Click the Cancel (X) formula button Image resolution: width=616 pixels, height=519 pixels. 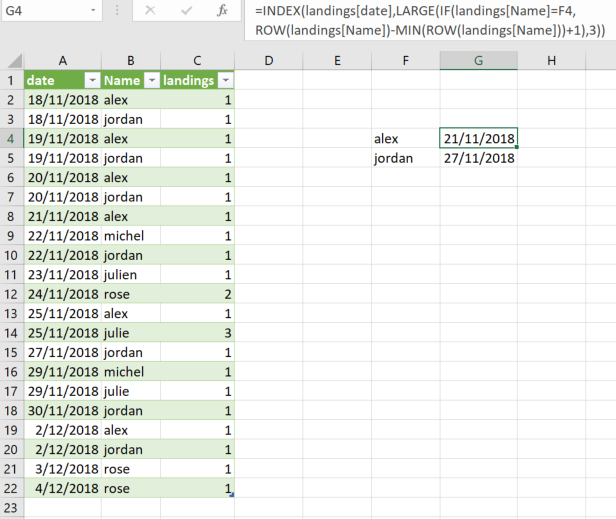(x=150, y=10)
